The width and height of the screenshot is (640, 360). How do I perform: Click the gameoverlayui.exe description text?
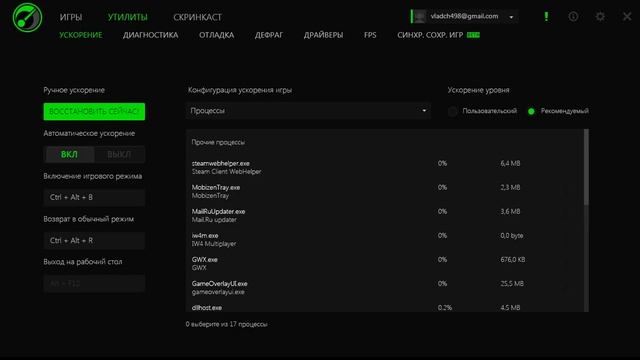click(218, 292)
